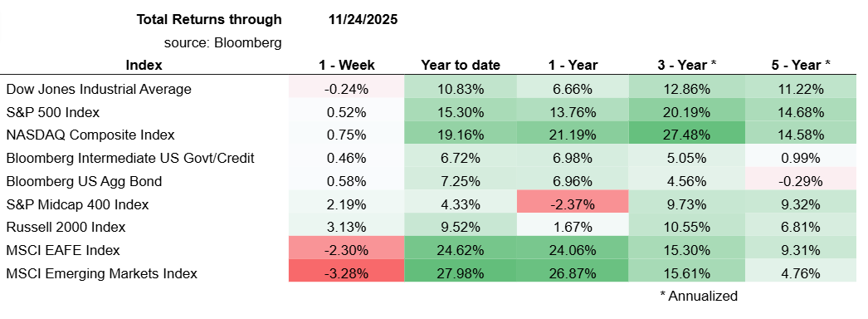
Task: Click the Year to date column header
Action: click(461, 66)
